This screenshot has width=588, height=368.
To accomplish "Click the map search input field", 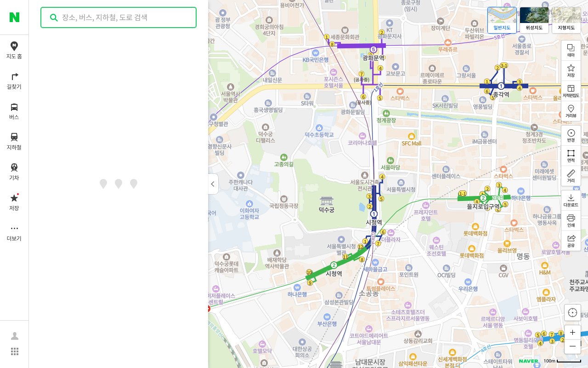I will point(119,17).
